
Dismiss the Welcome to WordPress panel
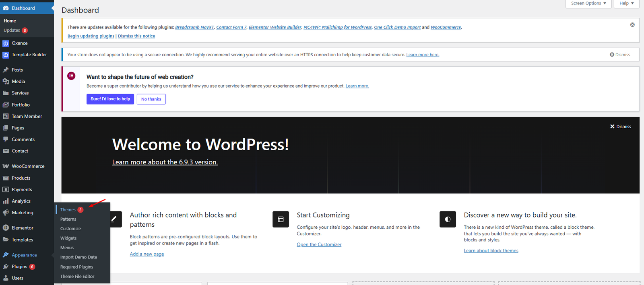tap(620, 127)
